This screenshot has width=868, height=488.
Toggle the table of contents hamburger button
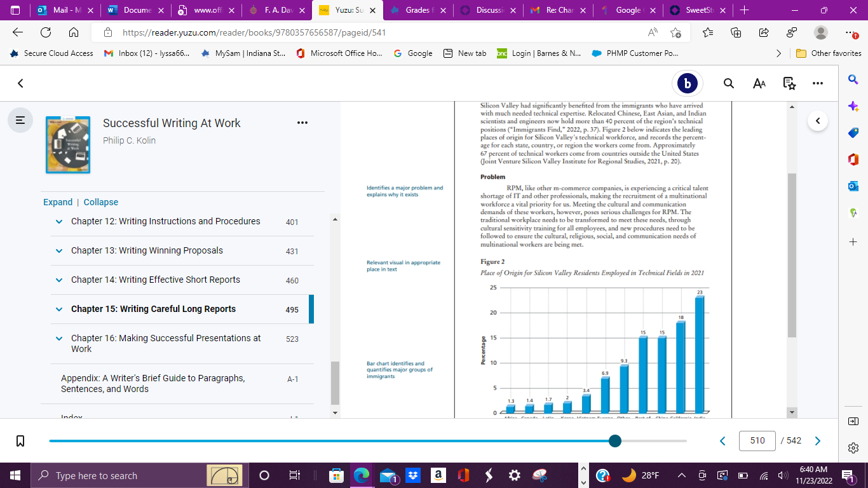[20, 119]
